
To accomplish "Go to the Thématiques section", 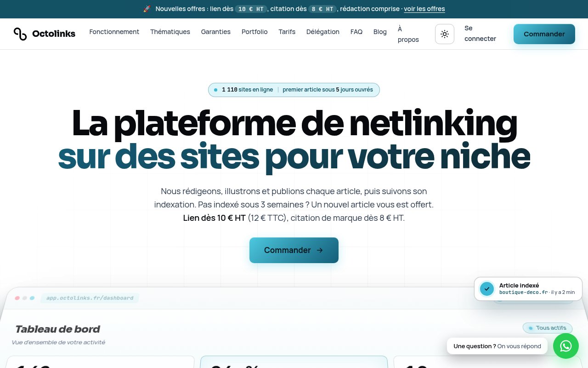I will click(170, 32).
